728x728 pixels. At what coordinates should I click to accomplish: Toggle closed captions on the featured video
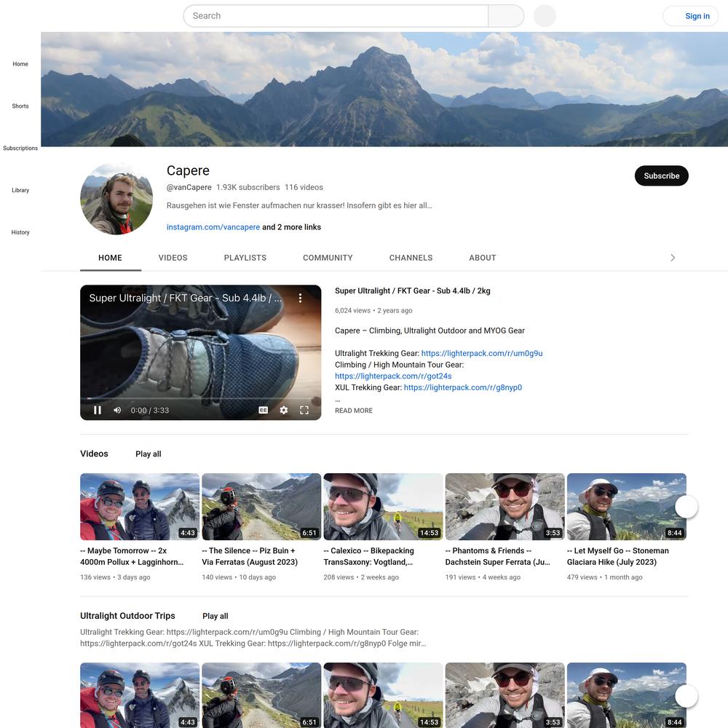(x=264, y=410)
